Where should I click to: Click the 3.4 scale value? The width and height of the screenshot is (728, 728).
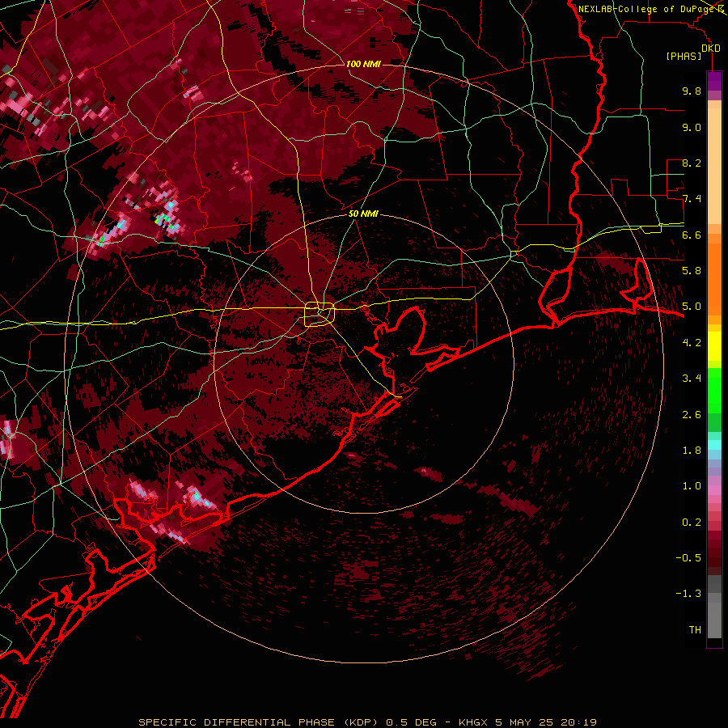pyautogui.click(x=692, y=378)
